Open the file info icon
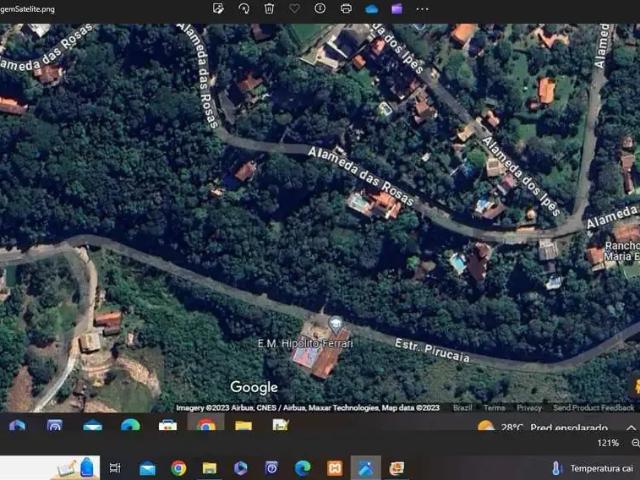 (320, 8)
